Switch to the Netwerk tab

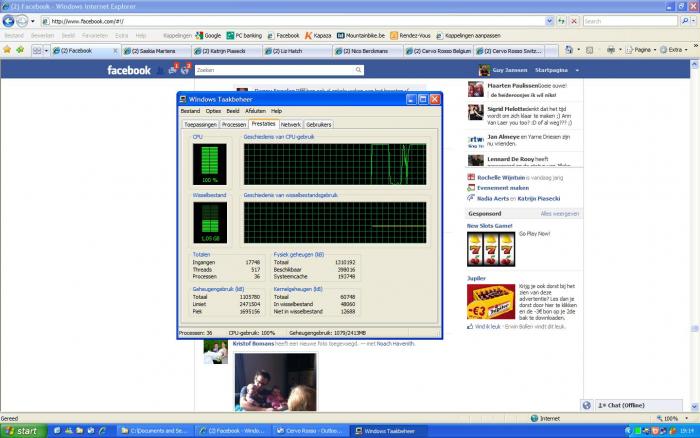tap(291, 125)
